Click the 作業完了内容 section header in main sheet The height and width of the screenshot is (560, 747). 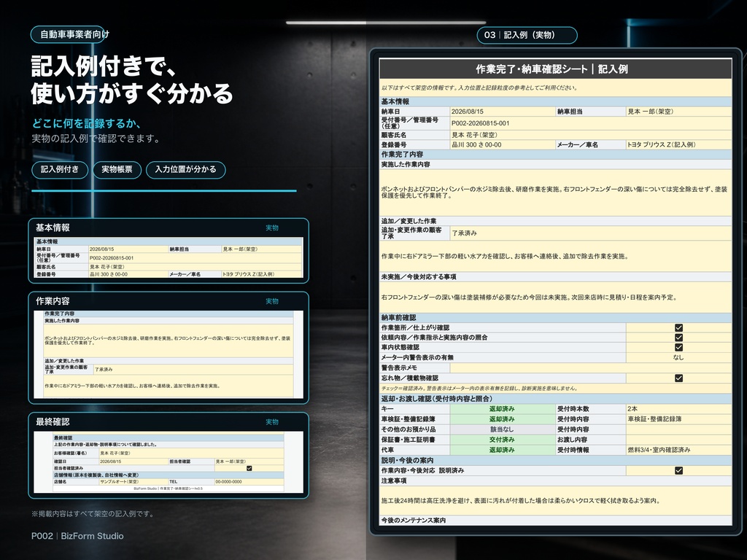click(x=555, y=155)
